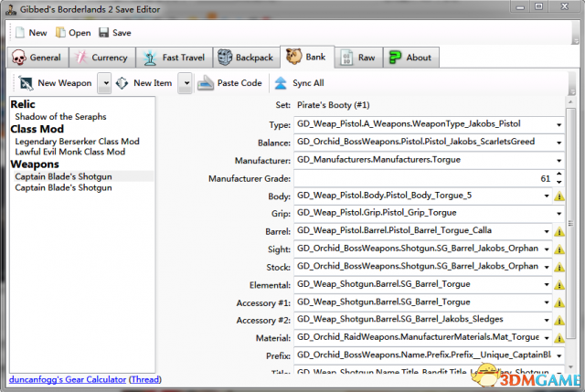Click warning icon beside Body field
Viewport: 585px width, 392px height.
pyautogui.click(x=558, y=196)
